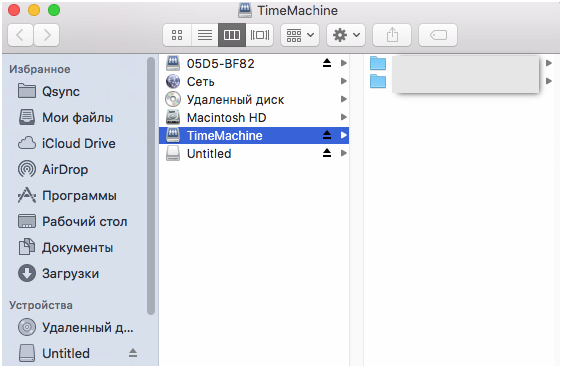This screenshot has height=368, width=562.
Task: Select Удаленный д... under Устройства
Action: 77,327
